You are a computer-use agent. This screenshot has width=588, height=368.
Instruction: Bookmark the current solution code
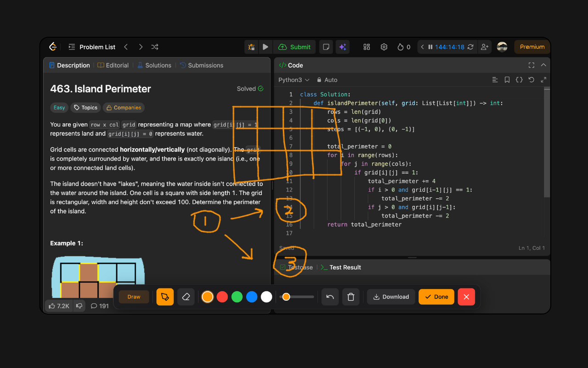(x=507, y=80)
